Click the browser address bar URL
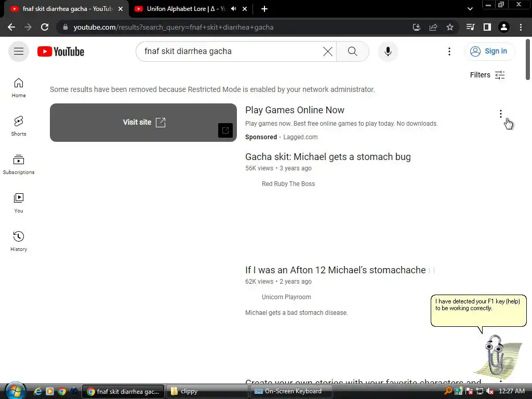Screen dimensions: 532x399 (174, 27)
